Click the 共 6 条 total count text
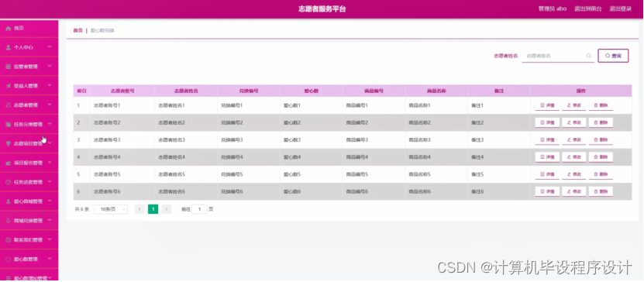The height and width of the screenshot is (282, 644). pos(81,209)
